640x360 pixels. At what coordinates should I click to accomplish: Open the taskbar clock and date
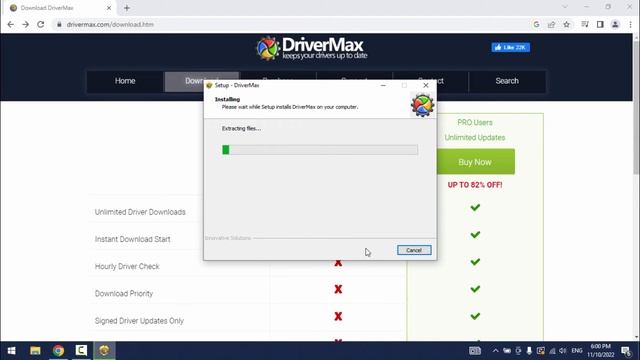point(600,351)
